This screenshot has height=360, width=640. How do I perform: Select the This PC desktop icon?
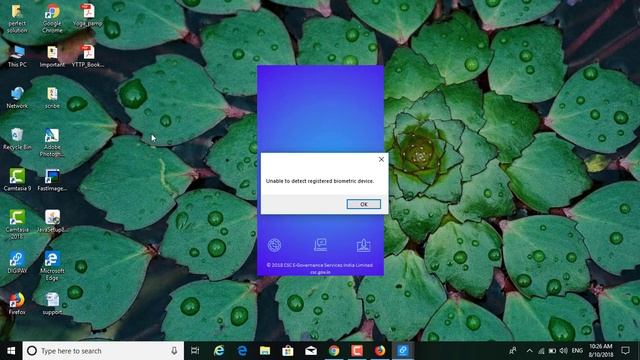(17, 56)
